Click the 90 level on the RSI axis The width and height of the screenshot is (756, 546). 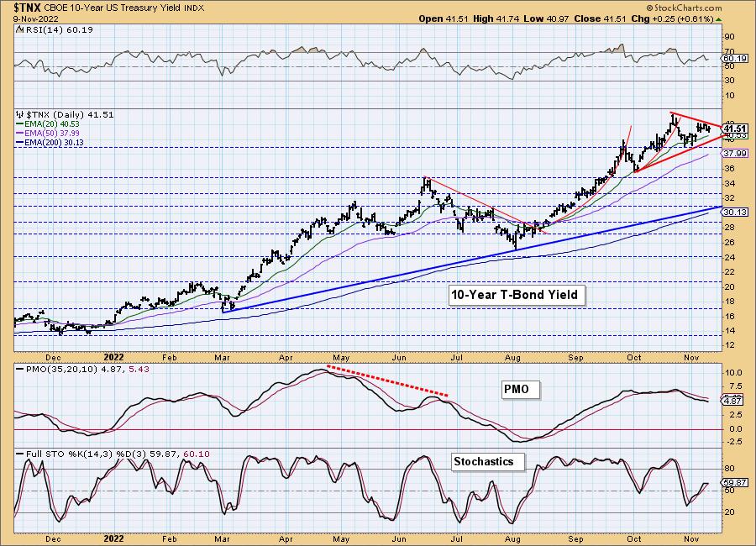(729, 37)
